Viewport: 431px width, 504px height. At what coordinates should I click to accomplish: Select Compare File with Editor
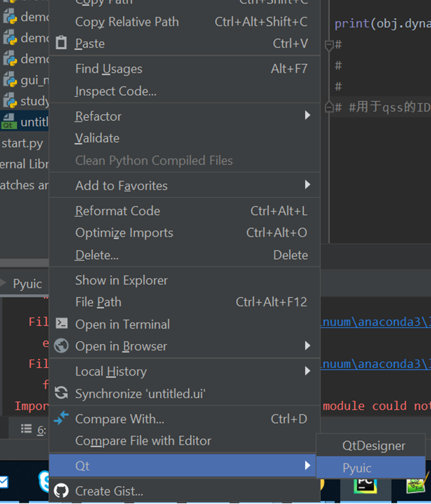click(x=184, y=440)
